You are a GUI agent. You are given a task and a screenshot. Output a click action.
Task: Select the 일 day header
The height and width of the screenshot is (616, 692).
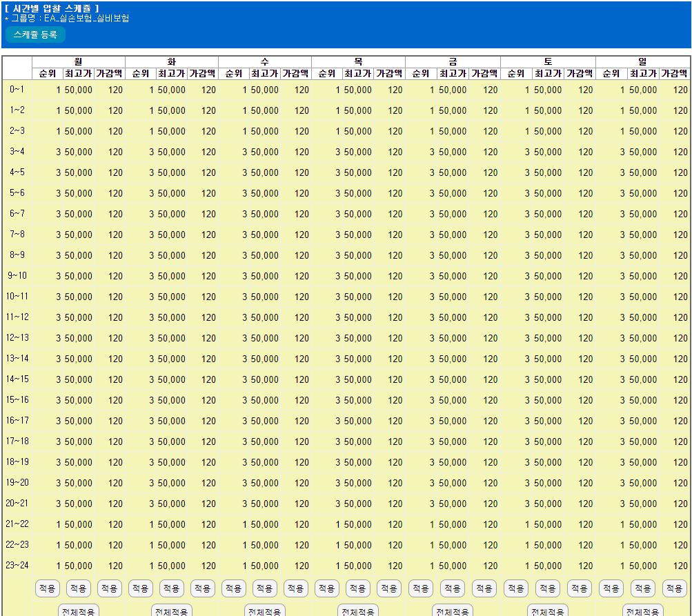pos(643,62)
